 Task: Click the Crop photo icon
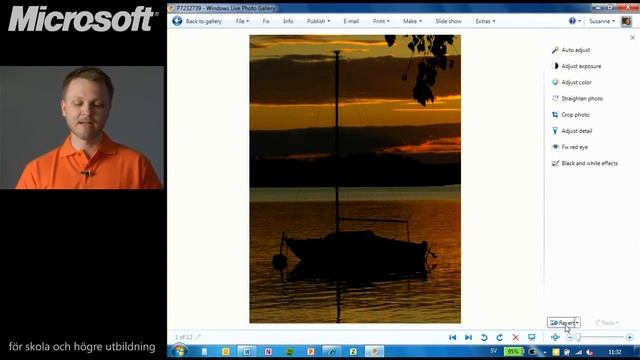555,115
